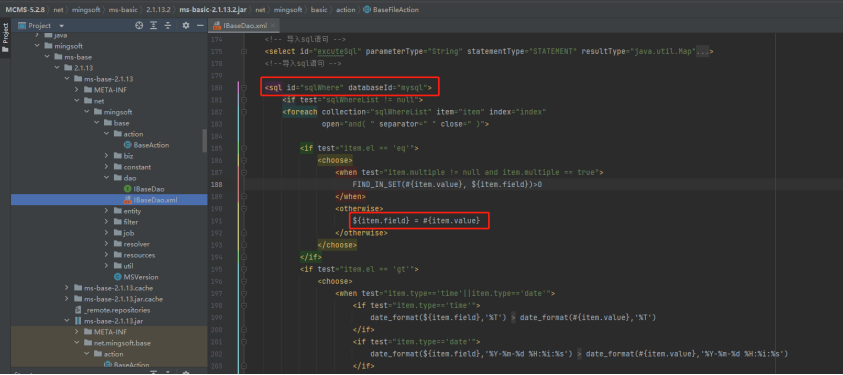Collapse the ms-base folder arrow
The image size is (843, 375).
(47, 57)
